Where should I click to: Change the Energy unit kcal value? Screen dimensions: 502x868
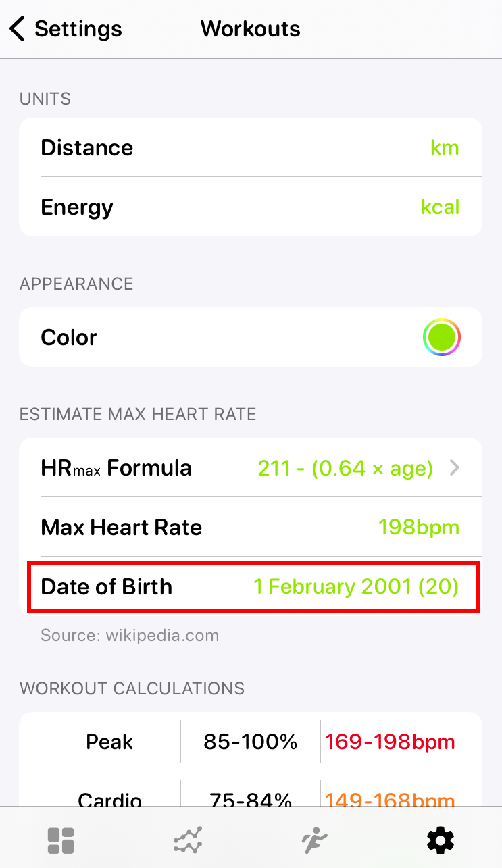[440, 207]
